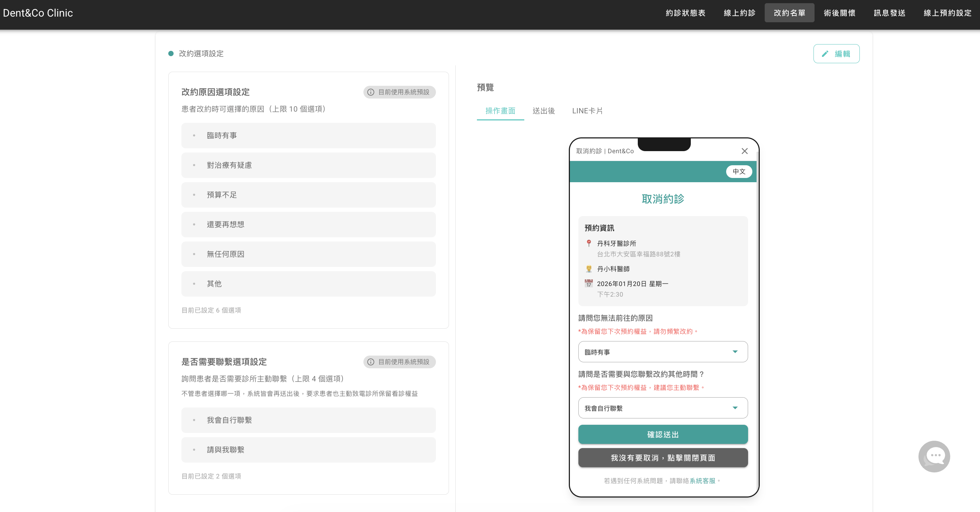The height and width of the screenshot is (512, 980).
Task: Toggle the 中文 language pill
Action: [739, 171]
